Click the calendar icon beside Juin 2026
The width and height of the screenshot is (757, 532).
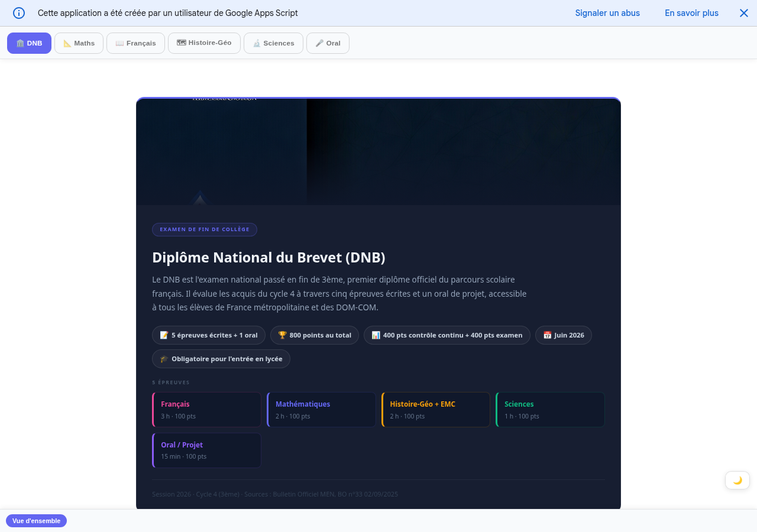click(547, 335)
